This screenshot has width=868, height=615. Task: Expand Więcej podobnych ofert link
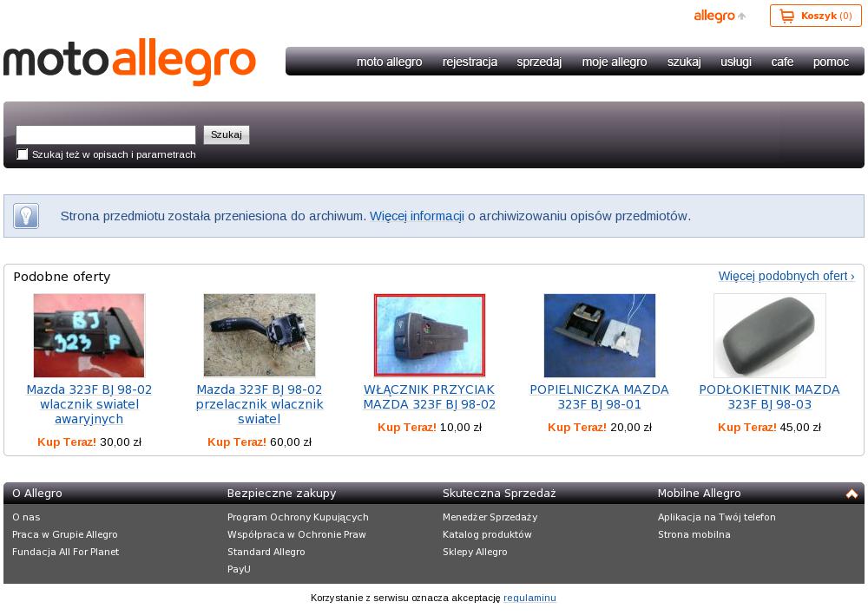coord(786,276)
